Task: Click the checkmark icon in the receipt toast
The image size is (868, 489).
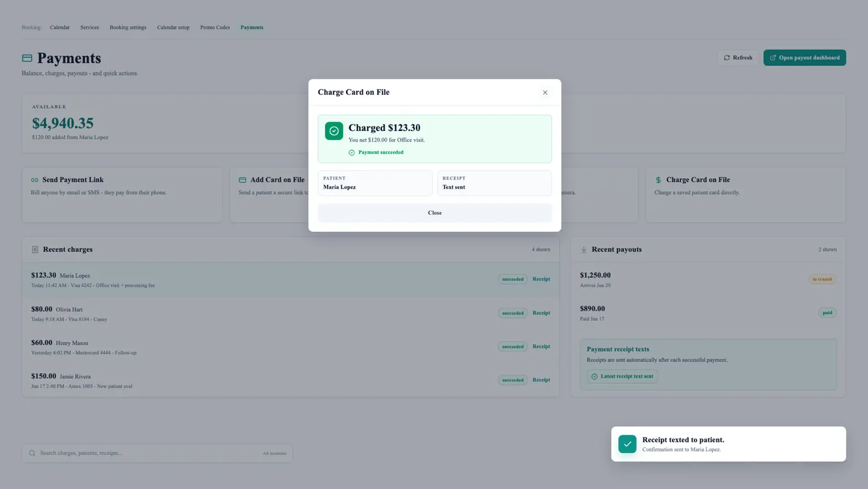Action: tap(627, 444)
